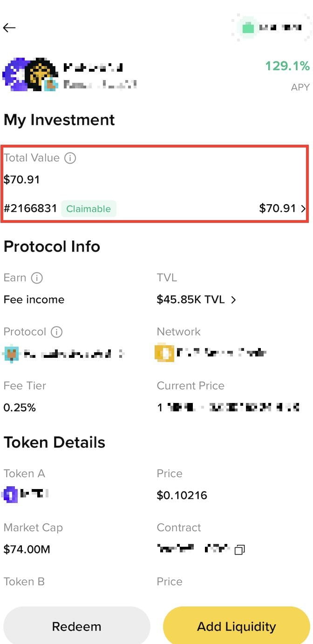Open the blurred protocol name link

pos(74,354)
